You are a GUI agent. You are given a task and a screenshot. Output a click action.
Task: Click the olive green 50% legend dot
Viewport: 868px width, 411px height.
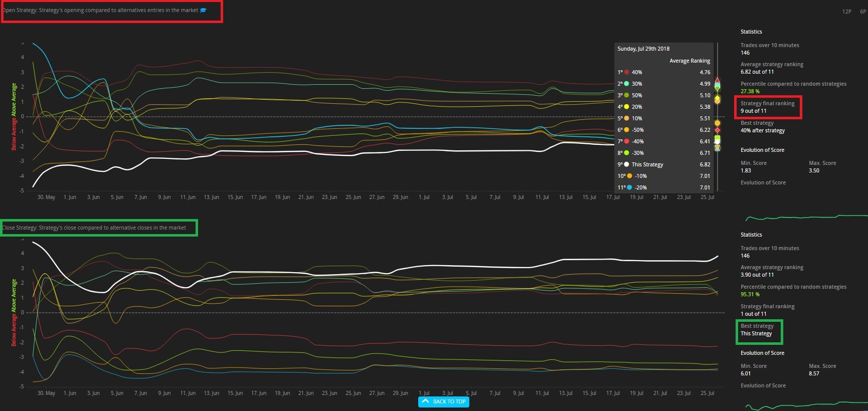[626, 95]
